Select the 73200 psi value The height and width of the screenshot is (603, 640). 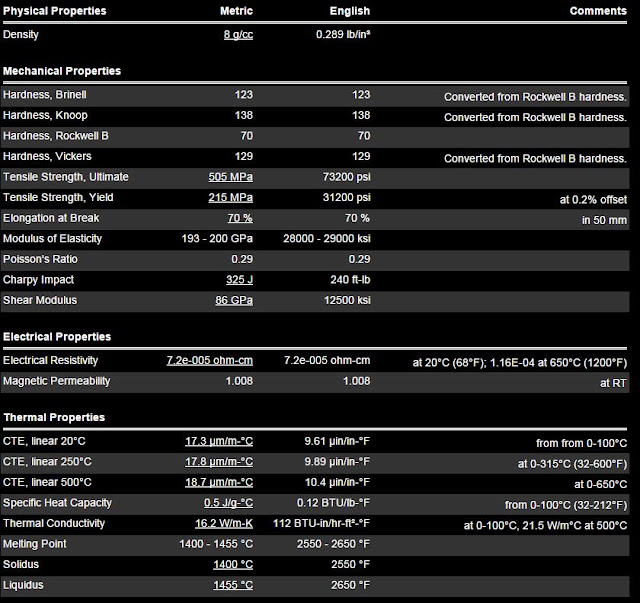click(x=347, y=177)
